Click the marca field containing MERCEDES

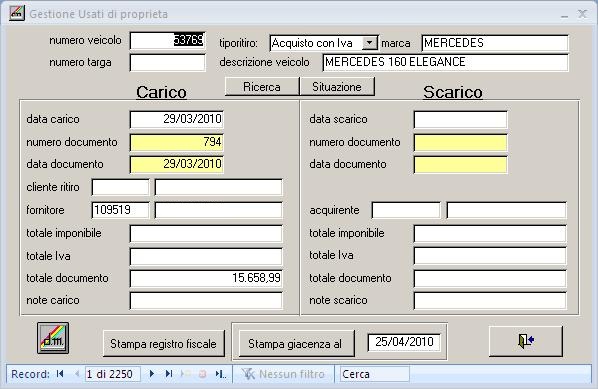(x=495, y=43)
